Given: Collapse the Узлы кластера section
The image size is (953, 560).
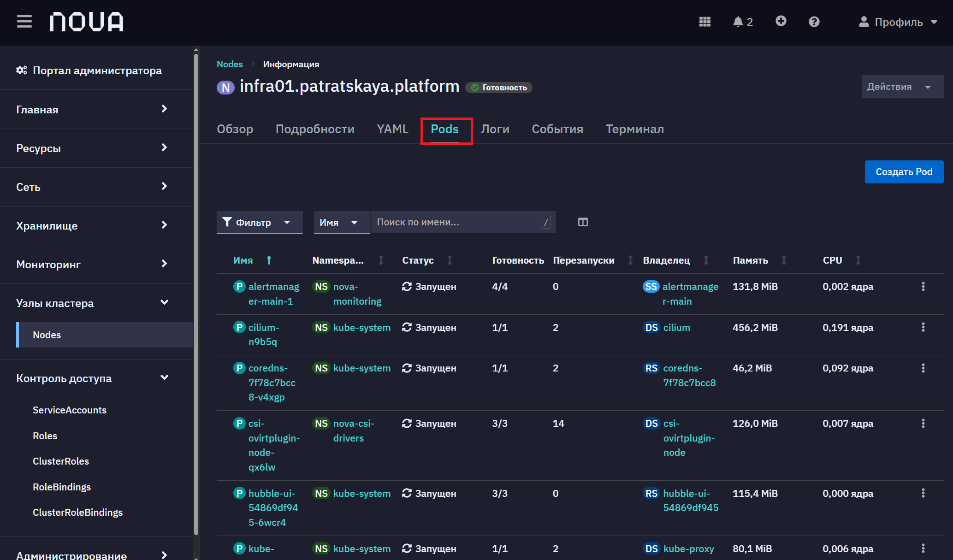Looking at the screenshot, I should click(x=92, y=303).
